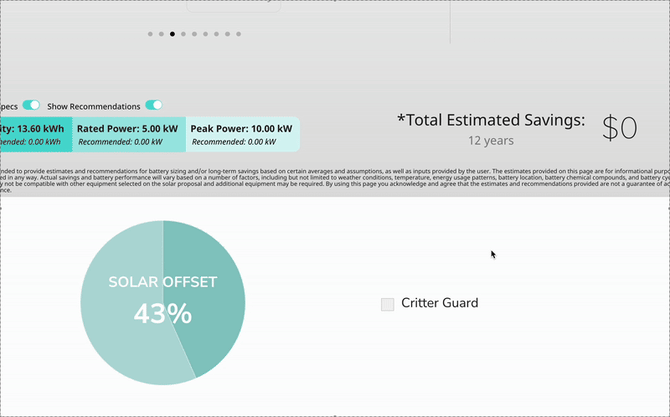
Task: Enable the Critter Guard checkbox
Action: pos(387,304)
